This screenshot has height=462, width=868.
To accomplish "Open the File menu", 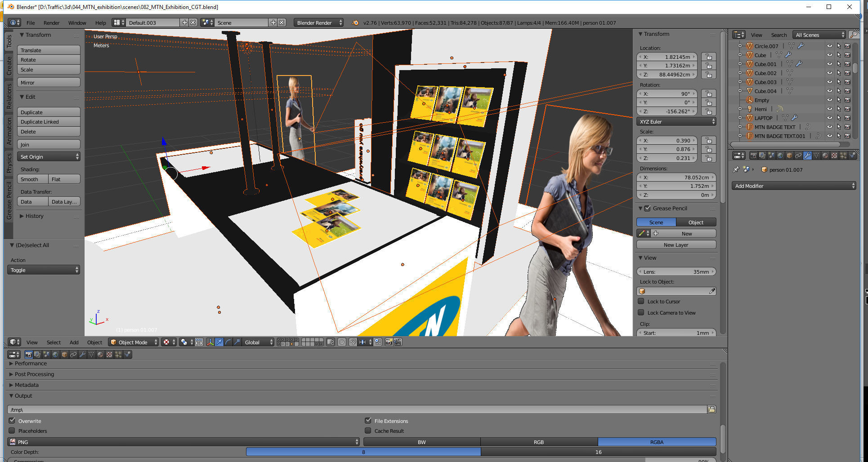I will pos(31,22).
